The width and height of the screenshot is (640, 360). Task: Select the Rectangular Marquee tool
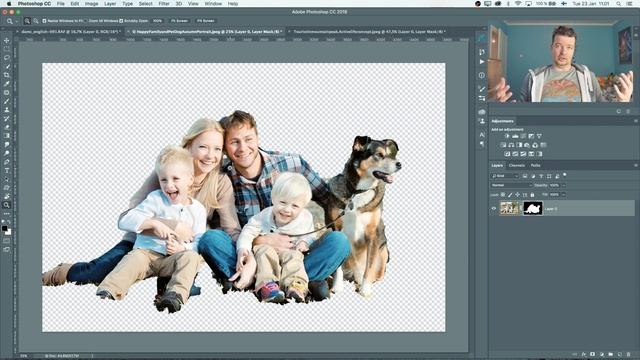[7, 49]
